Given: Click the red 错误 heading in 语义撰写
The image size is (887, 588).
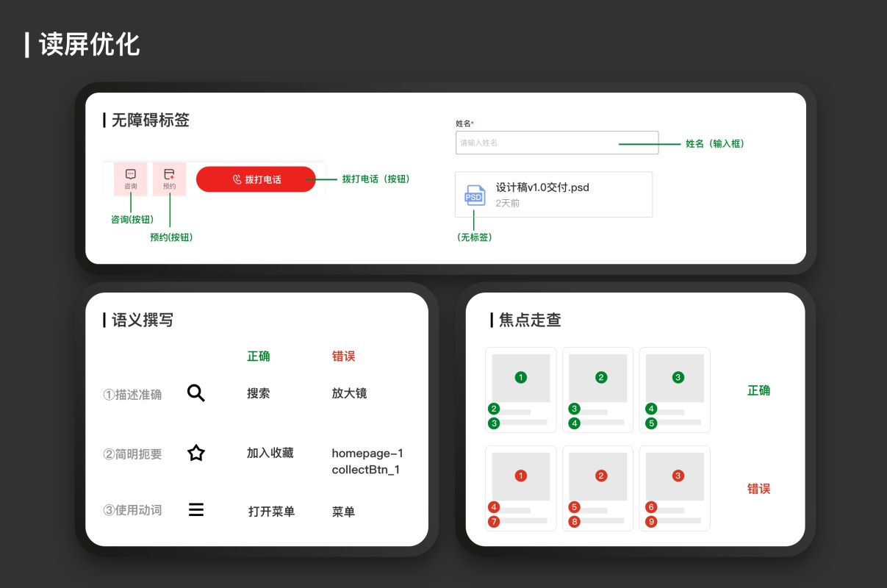Looking at the screenshot, I should [x=343, y=356].
